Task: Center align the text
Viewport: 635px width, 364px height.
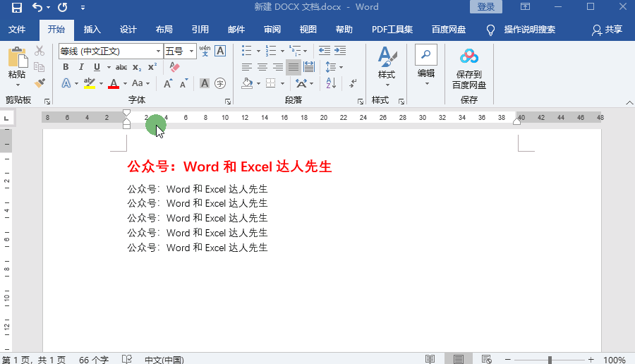Action: [262, 67]
